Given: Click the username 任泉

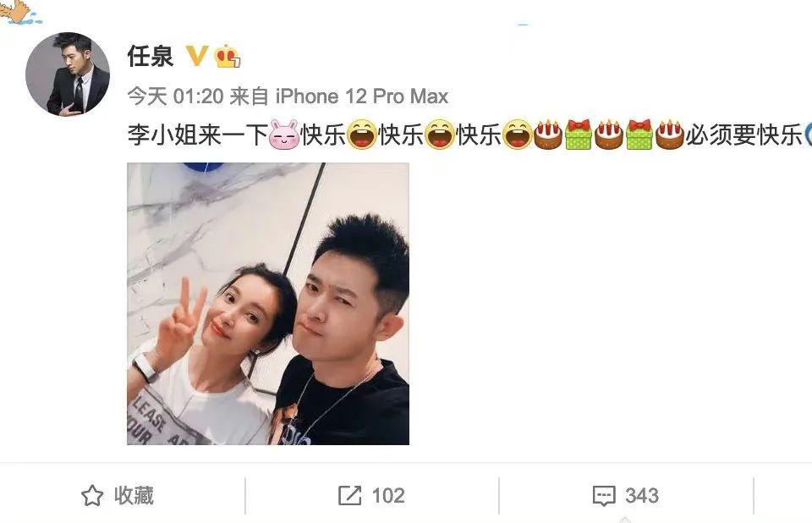Looking at the screenshot, I should coord(151,56).
